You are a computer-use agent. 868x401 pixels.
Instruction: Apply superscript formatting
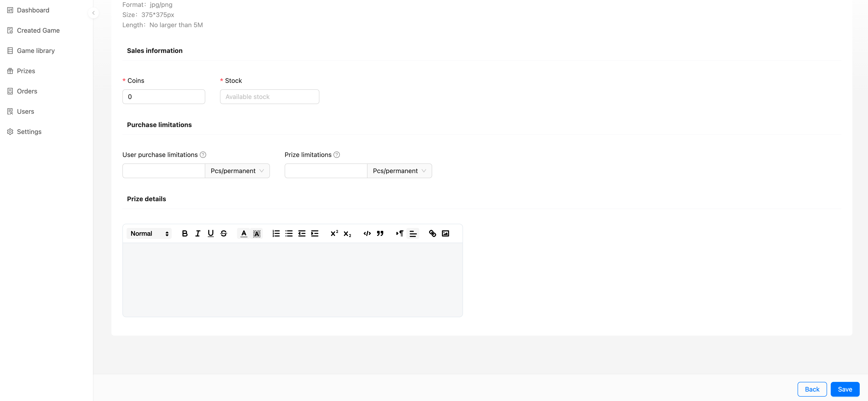pyautogui.click(x=334, y=233)
